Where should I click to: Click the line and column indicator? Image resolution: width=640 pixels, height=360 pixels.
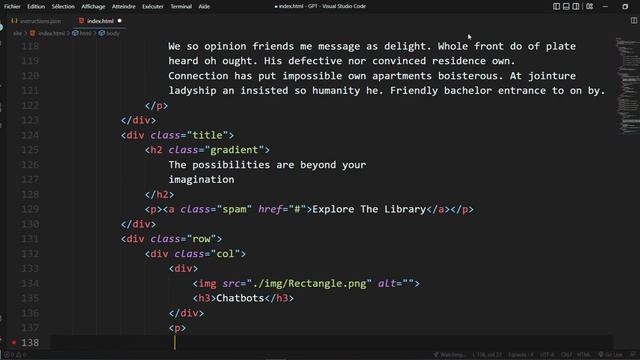point(487,355)
